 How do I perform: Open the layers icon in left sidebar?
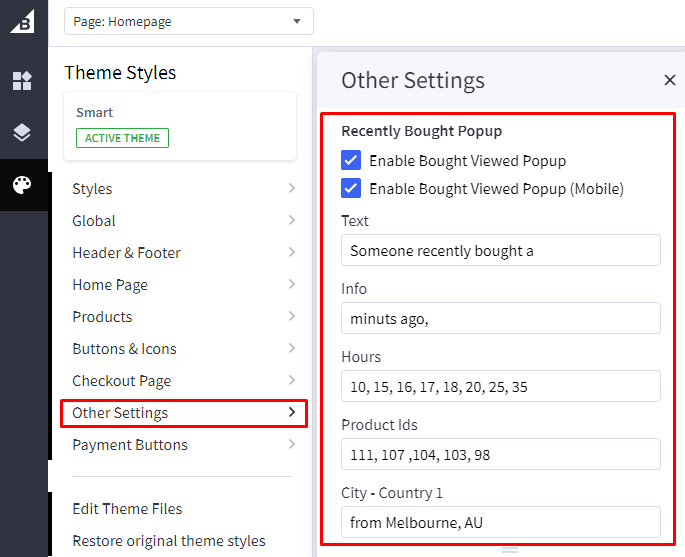(22, 132)
